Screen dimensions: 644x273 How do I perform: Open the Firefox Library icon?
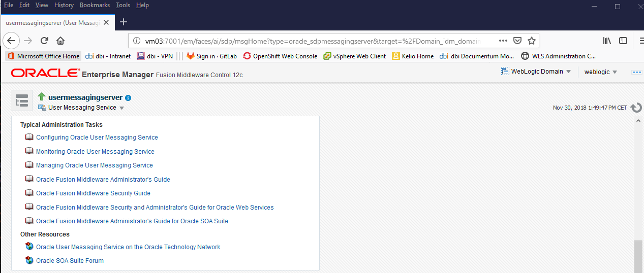tap(607, 41)
